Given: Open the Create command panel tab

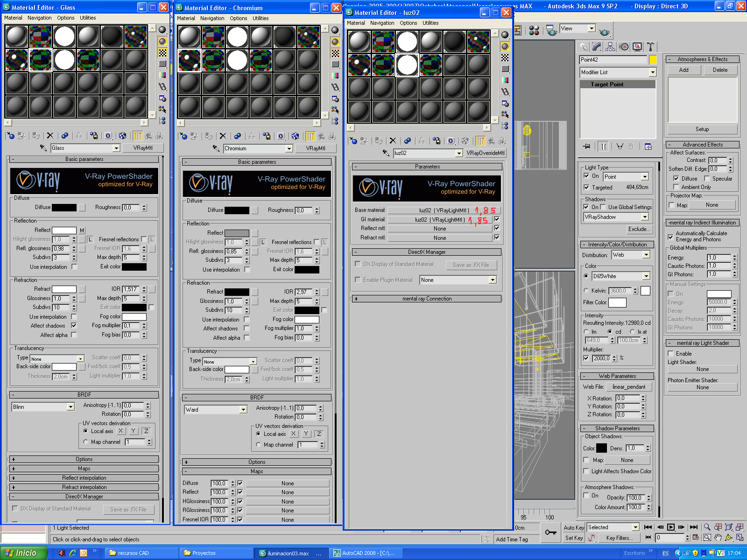Looking at the screenshot, I should [584, 47].
